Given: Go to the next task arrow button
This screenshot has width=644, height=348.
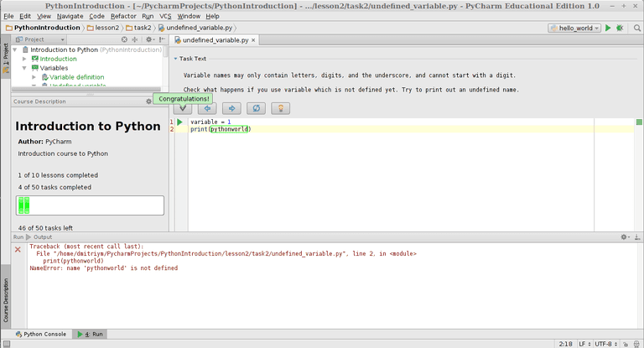Looking at the screenshot, I should 231,108.
